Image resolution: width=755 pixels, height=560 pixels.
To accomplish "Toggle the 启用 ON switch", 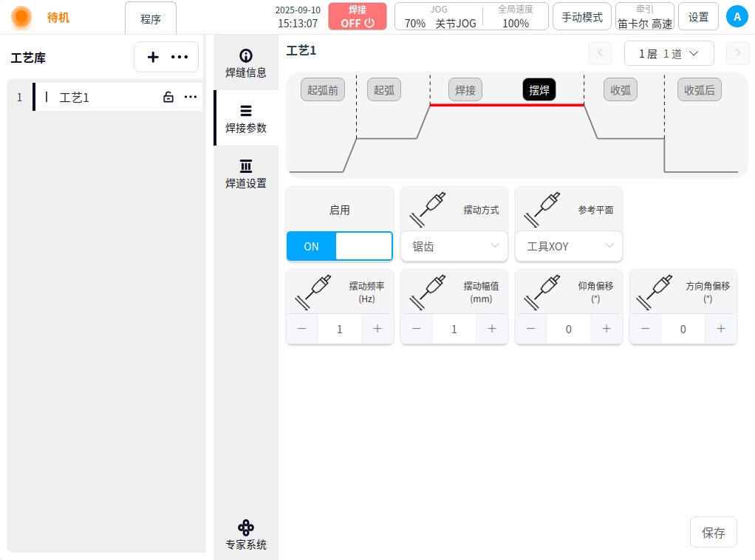I will pos(339,246).
